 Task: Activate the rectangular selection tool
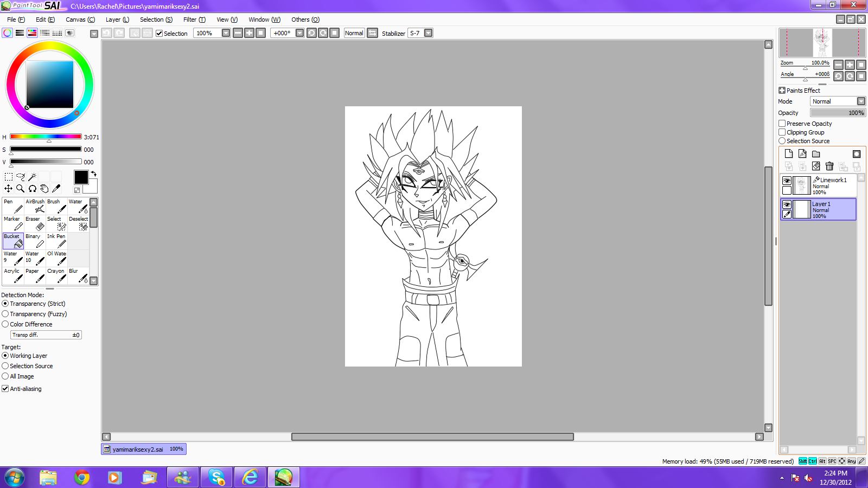(8, 177)
